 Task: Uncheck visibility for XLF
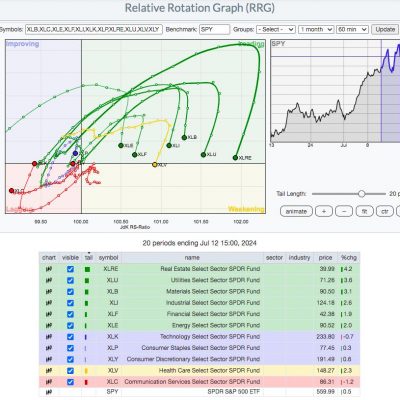click(70, 314)
